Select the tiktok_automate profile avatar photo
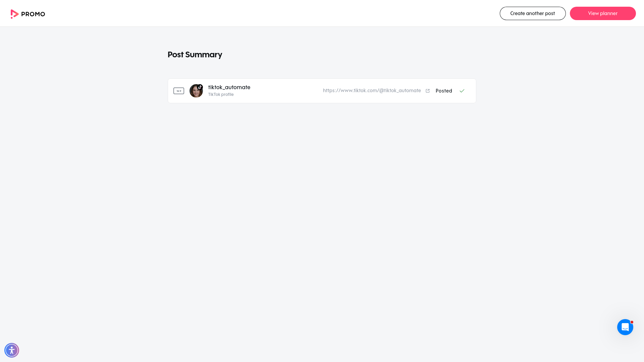The height and width of the screenshot is (362, 644). 196,91
